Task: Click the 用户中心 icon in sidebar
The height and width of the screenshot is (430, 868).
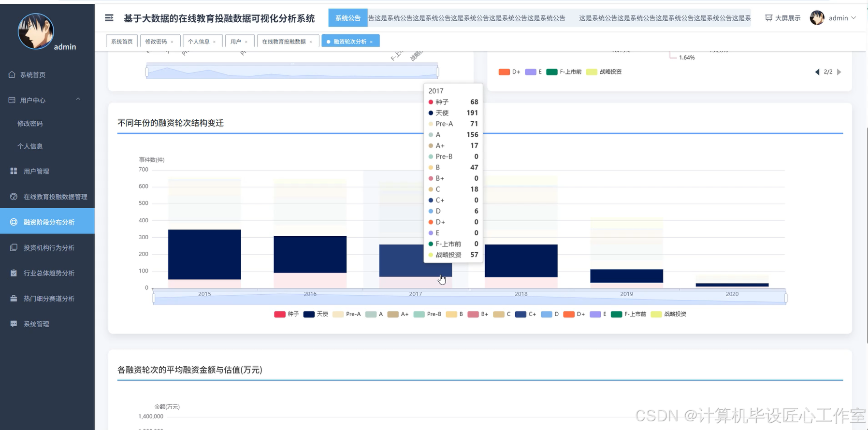Action: [x=12, y=100]
